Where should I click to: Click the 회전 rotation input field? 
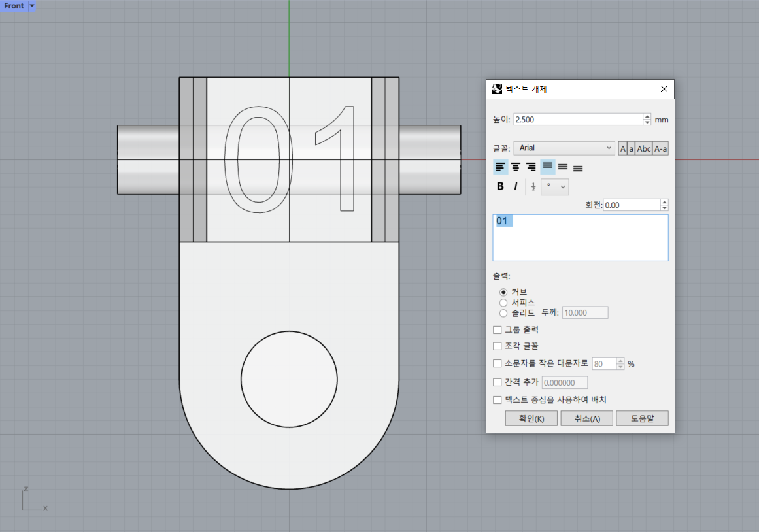point(632,205)
